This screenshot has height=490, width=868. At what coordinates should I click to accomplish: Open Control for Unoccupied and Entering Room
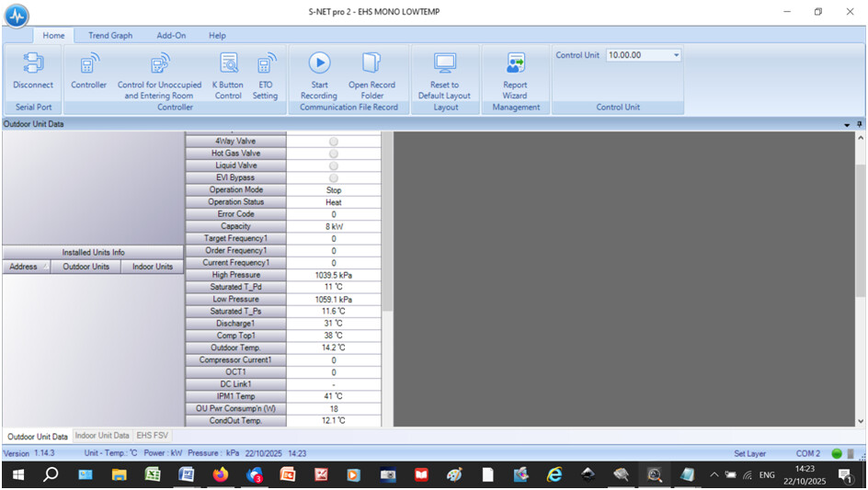point(159,63)
